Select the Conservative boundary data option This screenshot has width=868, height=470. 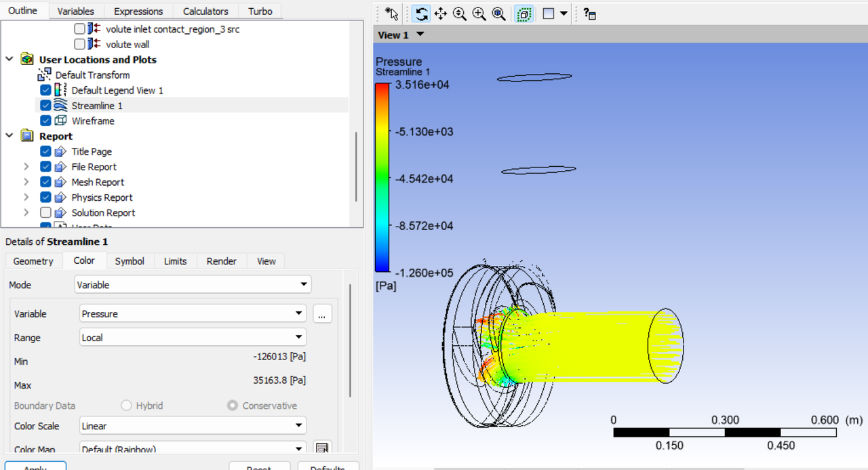coord(233,406)
